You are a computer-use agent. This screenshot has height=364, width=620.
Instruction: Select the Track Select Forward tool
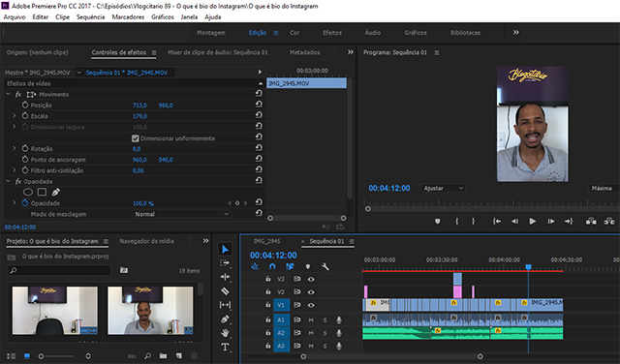click(225, 262)
